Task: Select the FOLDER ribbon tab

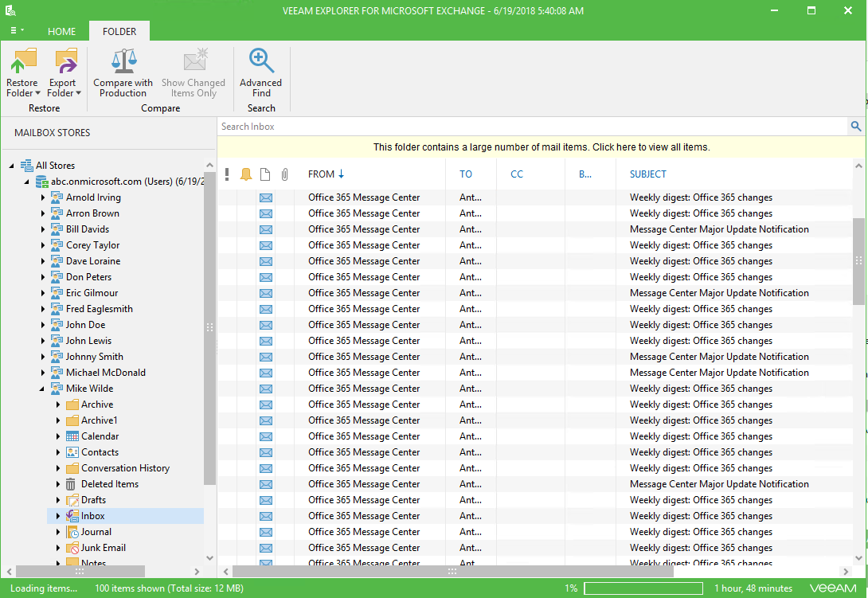Action: pos(119,32)
